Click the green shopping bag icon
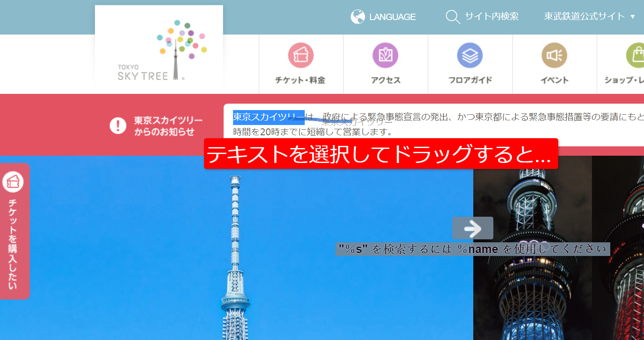644x340 pixels. (x=636, y=55)
